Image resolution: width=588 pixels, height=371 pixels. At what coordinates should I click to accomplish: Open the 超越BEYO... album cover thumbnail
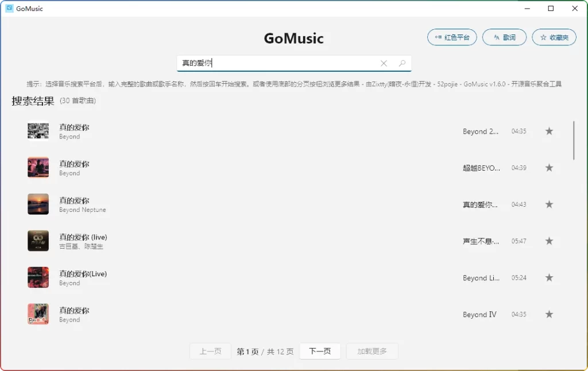pyautogui.click(x=38, y=167)
